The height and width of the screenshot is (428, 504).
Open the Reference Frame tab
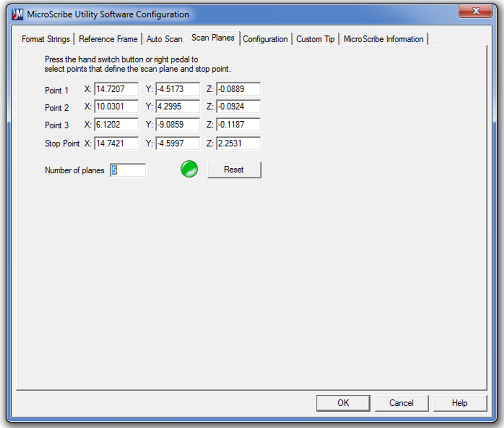coord(108,39)
